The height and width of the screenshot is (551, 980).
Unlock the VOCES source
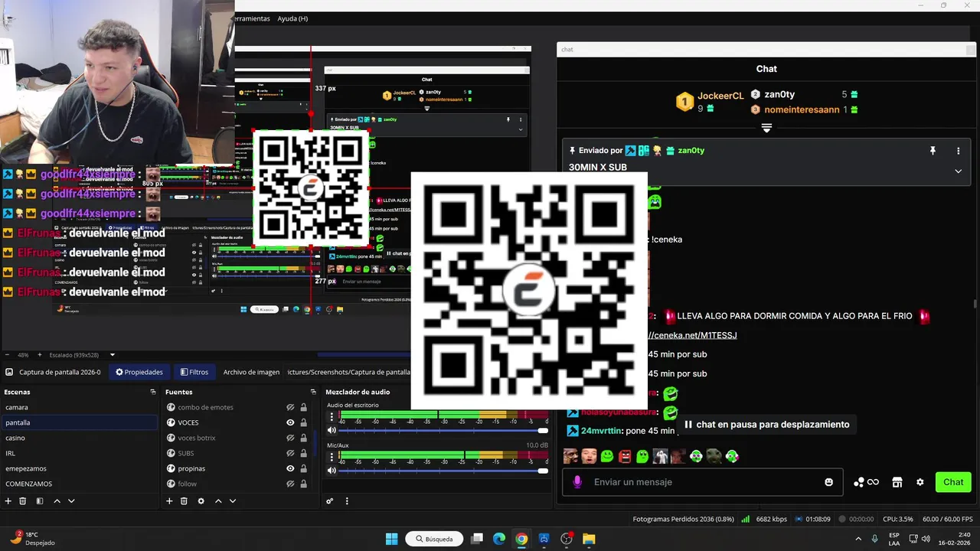[x=303, y=422]
